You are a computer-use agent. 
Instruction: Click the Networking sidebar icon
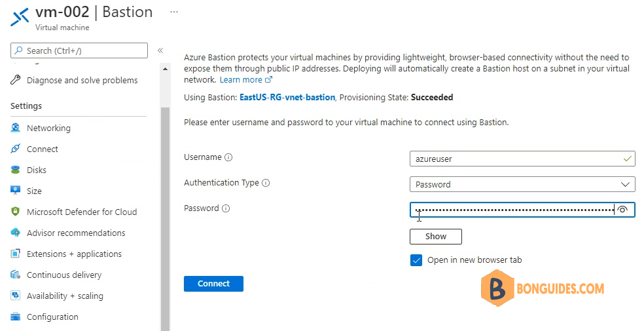point(15,128)
